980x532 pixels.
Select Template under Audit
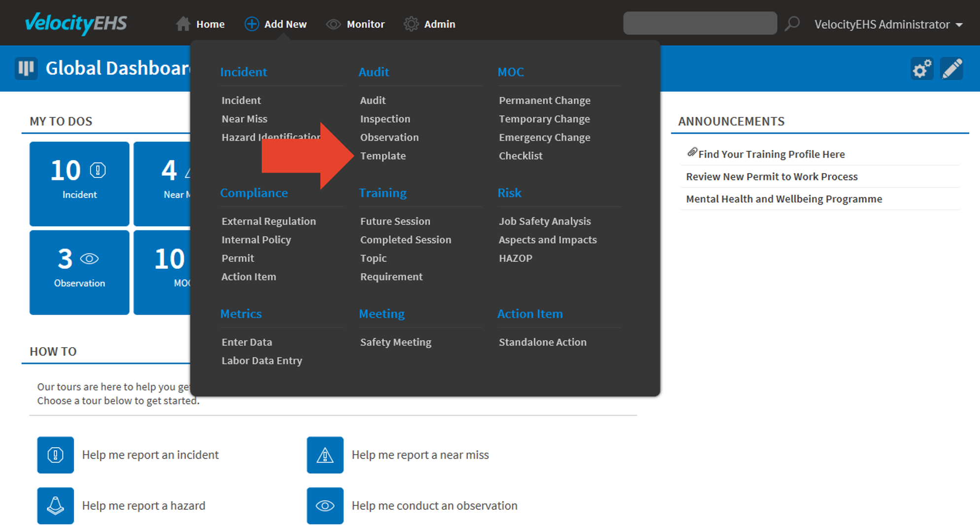[383, 156]
